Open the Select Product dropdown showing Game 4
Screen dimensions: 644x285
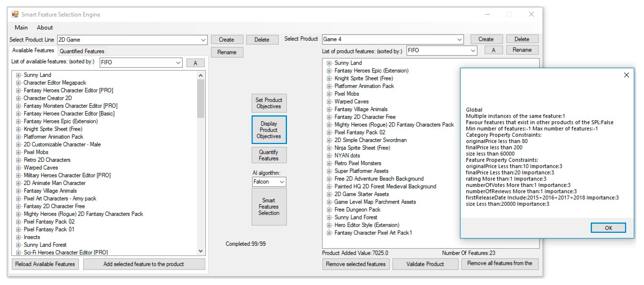click(393, 39)
